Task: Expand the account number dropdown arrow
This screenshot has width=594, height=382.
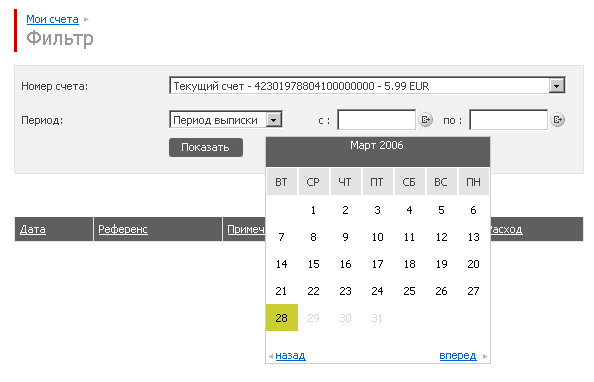Action: click(556, 86)
